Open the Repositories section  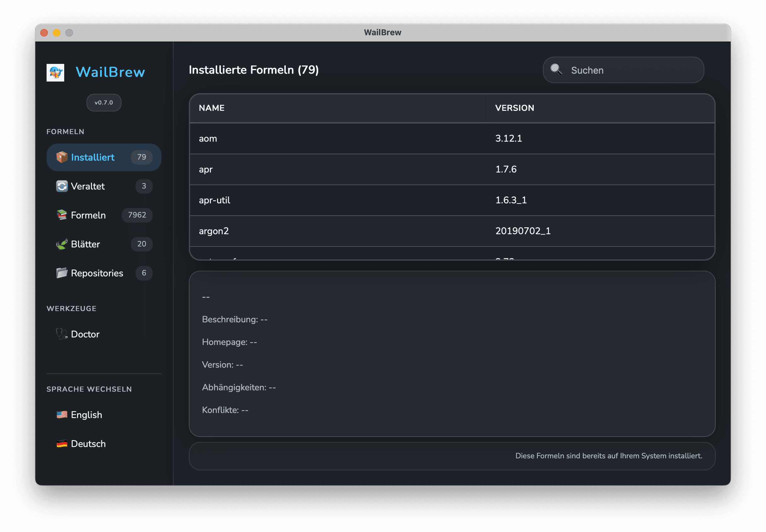104,273
